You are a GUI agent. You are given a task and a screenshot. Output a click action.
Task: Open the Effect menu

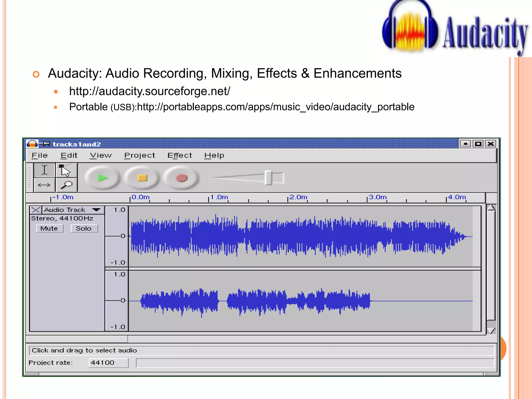click(x=179, y=155)
